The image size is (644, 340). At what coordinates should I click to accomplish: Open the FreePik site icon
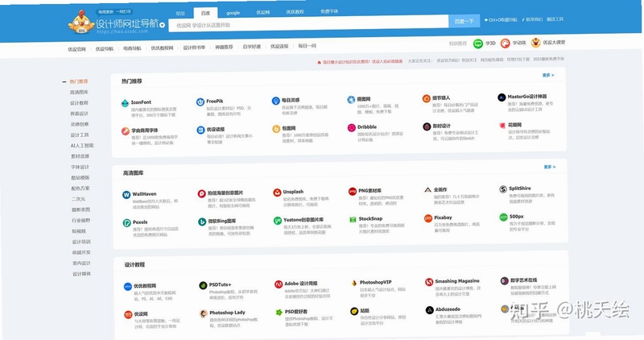(x=200, y=102)
